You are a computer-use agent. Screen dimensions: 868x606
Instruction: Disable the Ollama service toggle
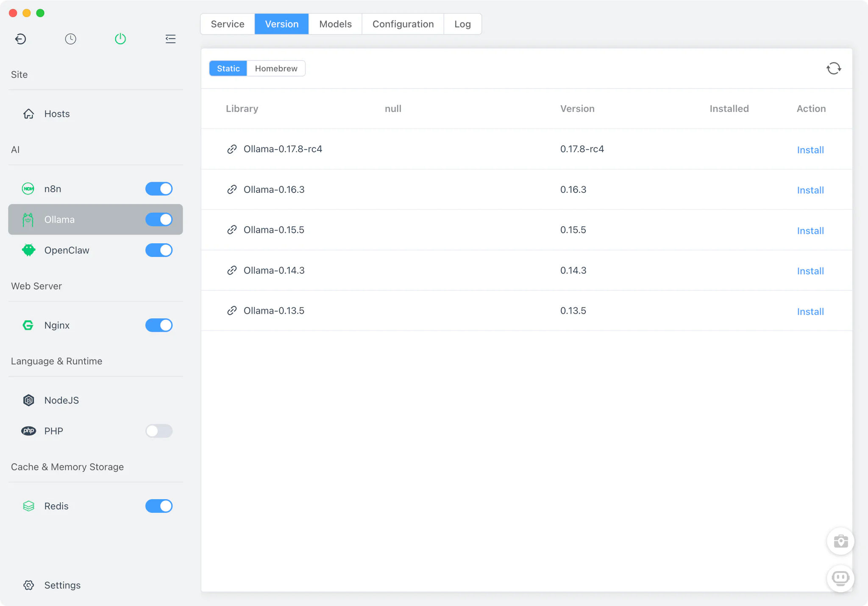[159, 220]
